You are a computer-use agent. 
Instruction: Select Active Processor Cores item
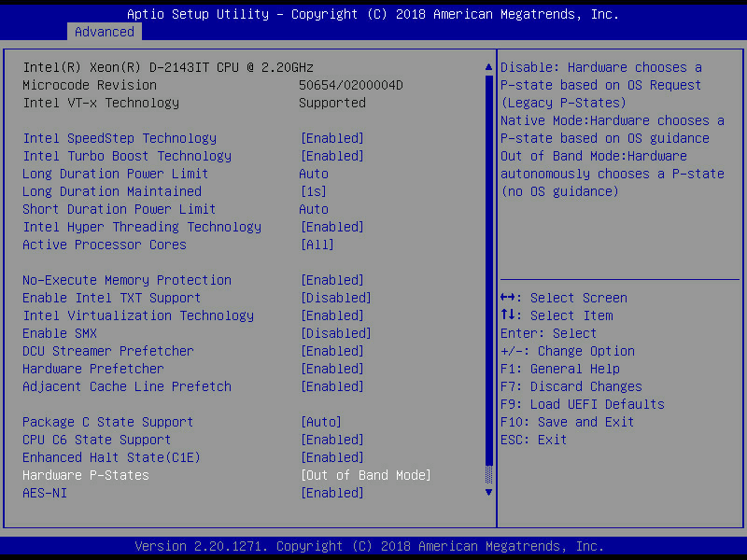tap(105, 245)
